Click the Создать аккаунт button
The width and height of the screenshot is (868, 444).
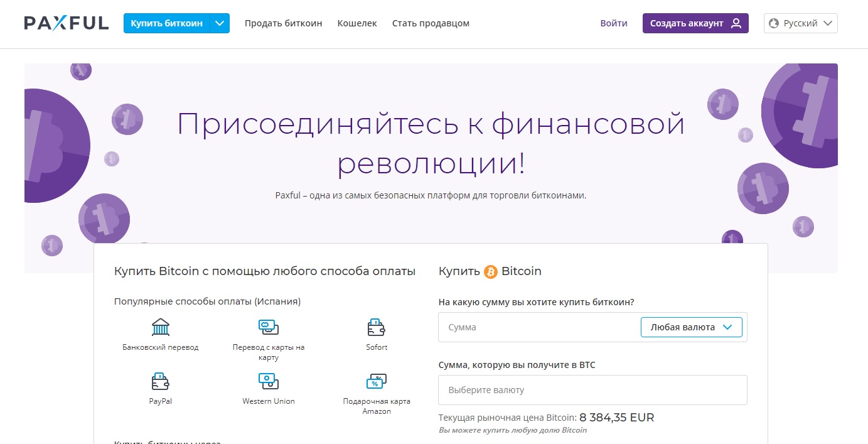pyautogui.click(x=695, y=23)
